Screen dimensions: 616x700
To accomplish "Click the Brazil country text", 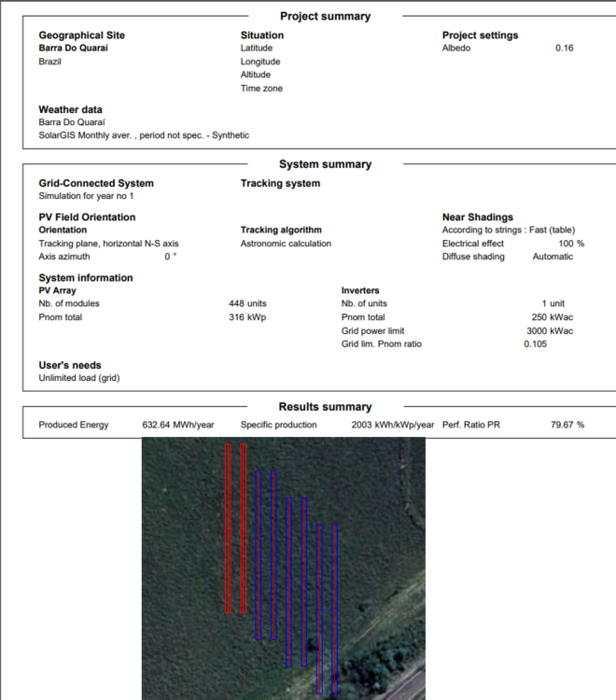I will [49, 62].
